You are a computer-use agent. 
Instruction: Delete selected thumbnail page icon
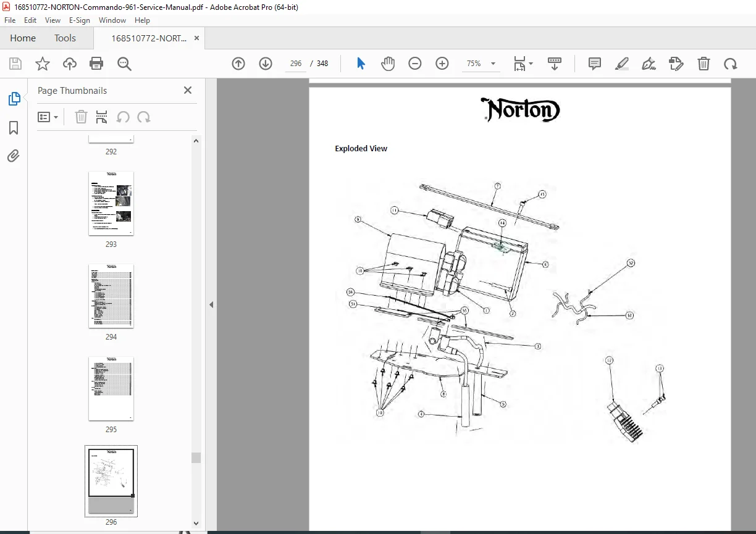coord(82,117)
